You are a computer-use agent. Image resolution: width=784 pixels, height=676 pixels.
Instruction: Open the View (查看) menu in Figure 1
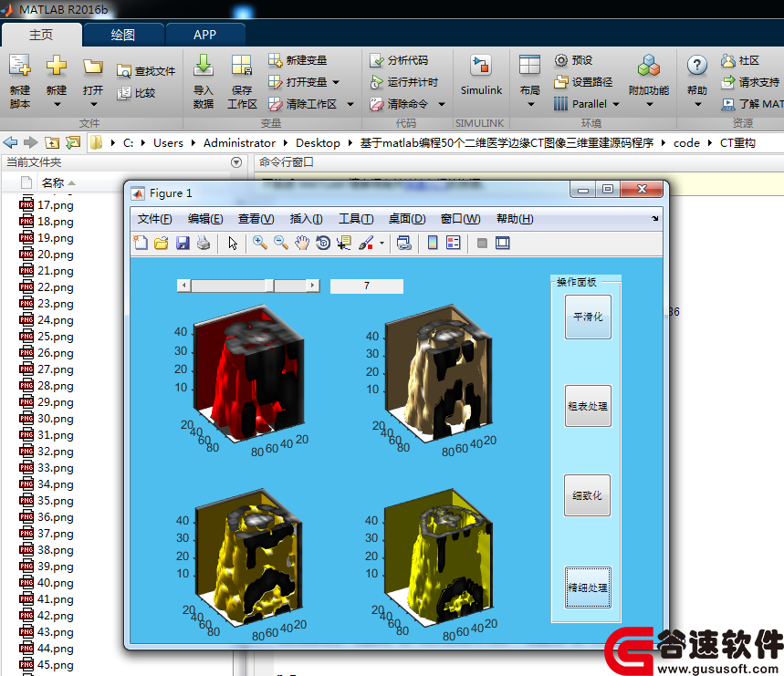click(x=256, y=219)
